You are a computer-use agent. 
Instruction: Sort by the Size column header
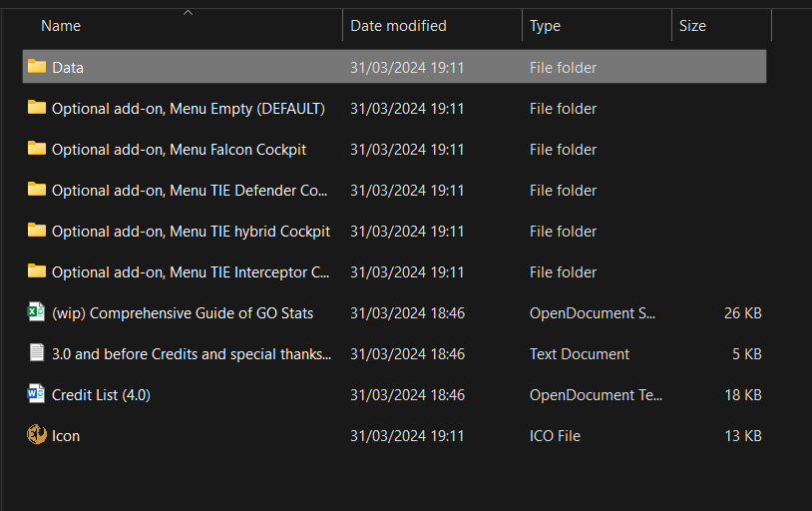coord(692,26)
